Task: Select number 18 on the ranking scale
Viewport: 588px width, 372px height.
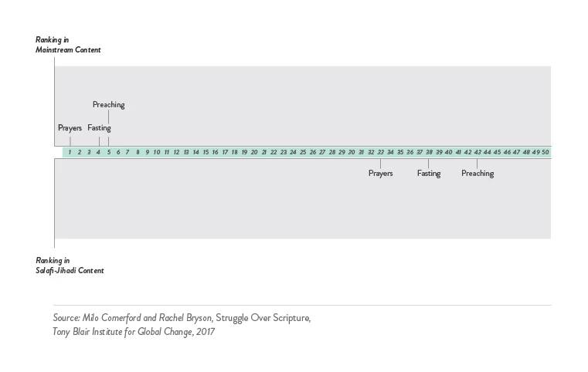Action: 235,152
